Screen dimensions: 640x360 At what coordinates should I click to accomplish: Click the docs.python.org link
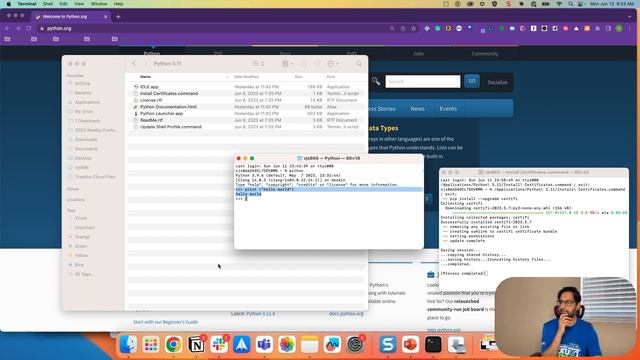[x=346, y=313]
